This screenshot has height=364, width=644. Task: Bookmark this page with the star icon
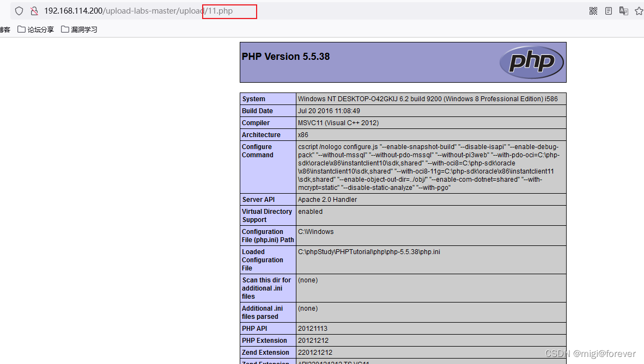pos(639,11)
